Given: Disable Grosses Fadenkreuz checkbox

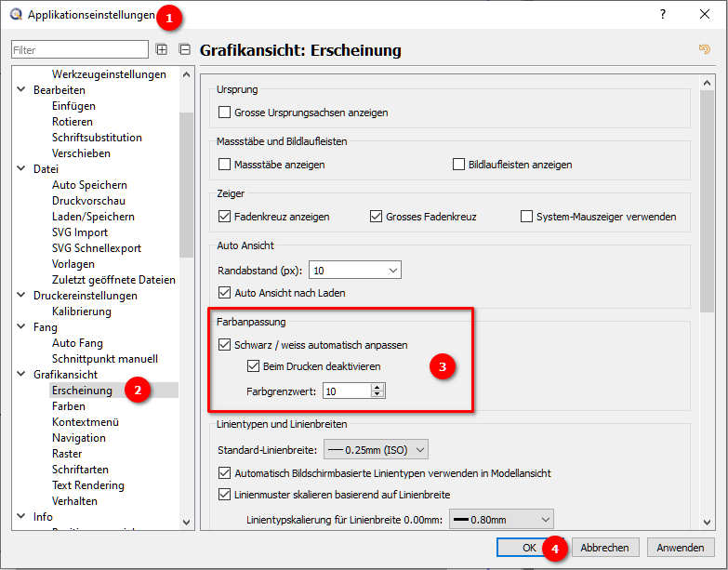Looking at the screenshot, I should tap(377, 217).
